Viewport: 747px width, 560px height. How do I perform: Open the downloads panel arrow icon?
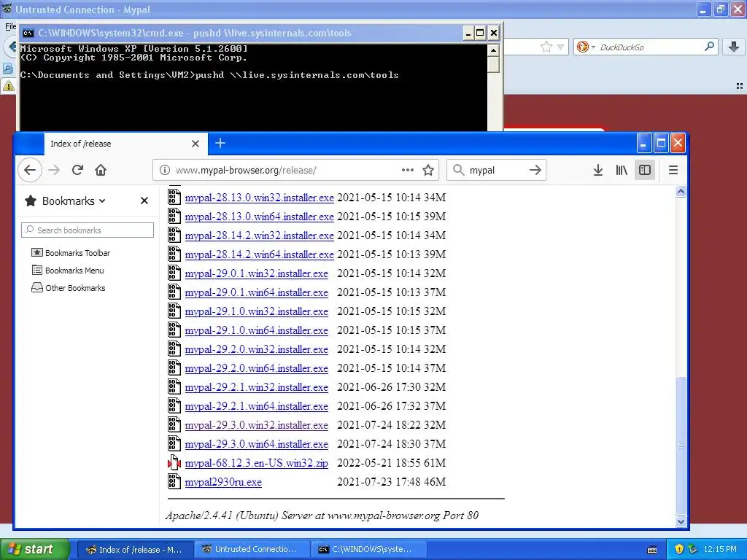click(x=598, y=170)
